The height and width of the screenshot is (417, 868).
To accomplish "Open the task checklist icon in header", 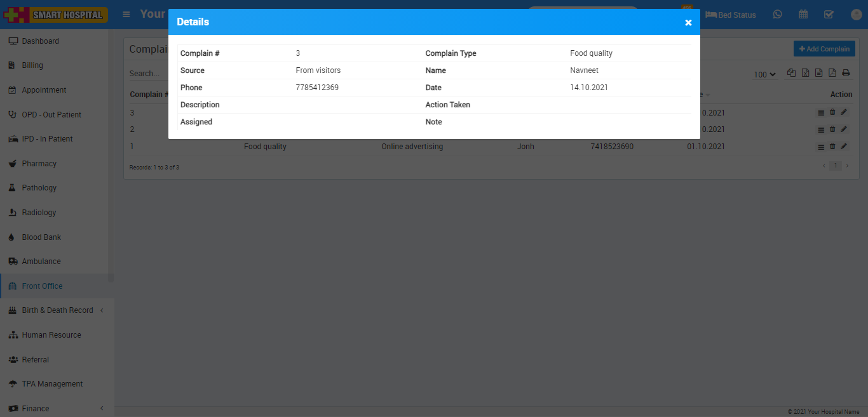I will pyautogui.click(x=829, y=15).
